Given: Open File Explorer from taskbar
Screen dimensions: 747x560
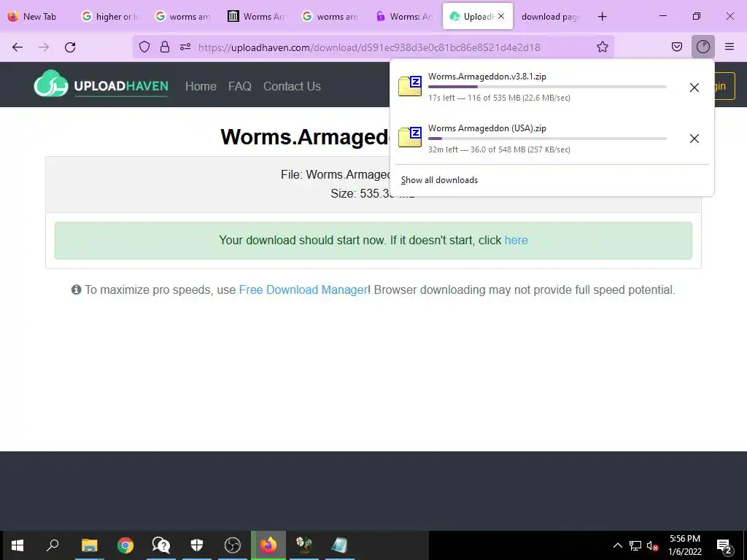Looking at the screenshot, I should click(x=89, y=545).
